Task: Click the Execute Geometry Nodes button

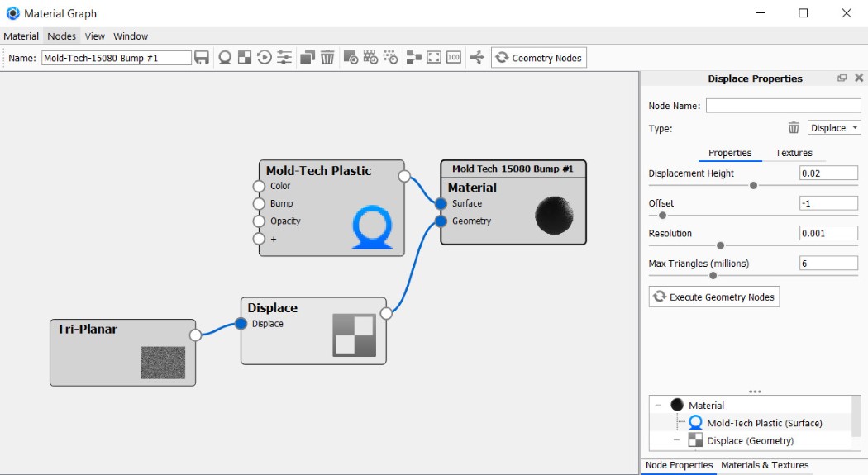Action: pos(714,297)
